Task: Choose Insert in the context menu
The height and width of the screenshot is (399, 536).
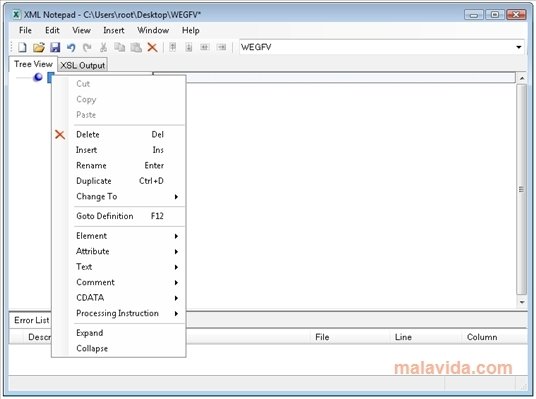Action: click(x=118, y=150)
